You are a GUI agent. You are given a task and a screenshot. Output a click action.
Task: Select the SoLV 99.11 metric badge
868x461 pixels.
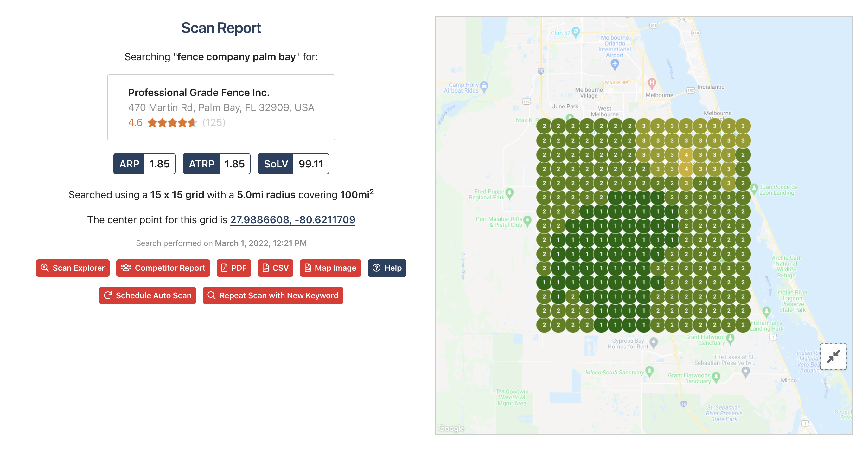[x=293, y=164]
